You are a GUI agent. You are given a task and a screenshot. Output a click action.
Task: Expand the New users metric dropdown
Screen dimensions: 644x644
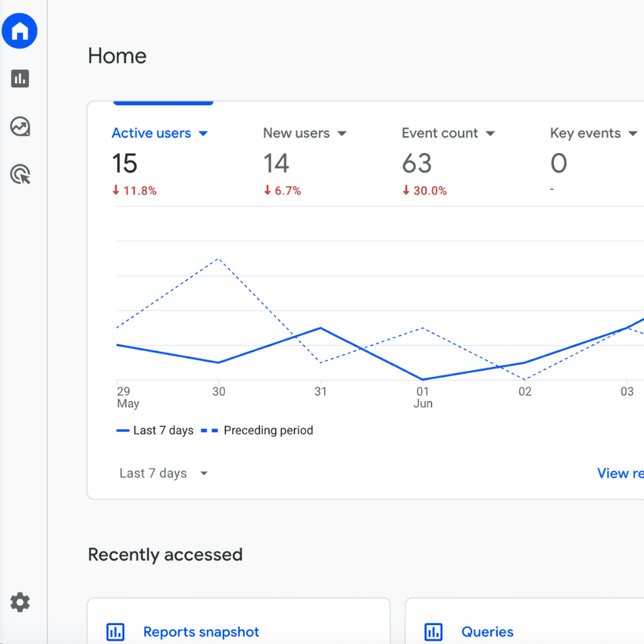(342, 133)
